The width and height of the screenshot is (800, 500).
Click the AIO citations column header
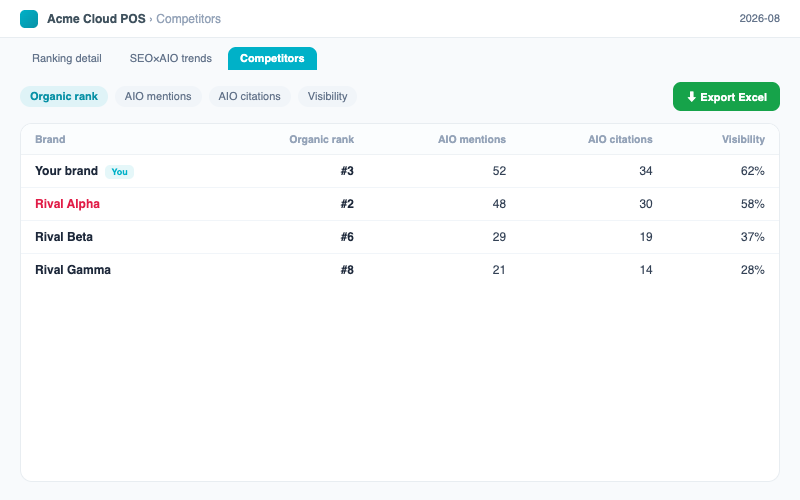(620, 139)
